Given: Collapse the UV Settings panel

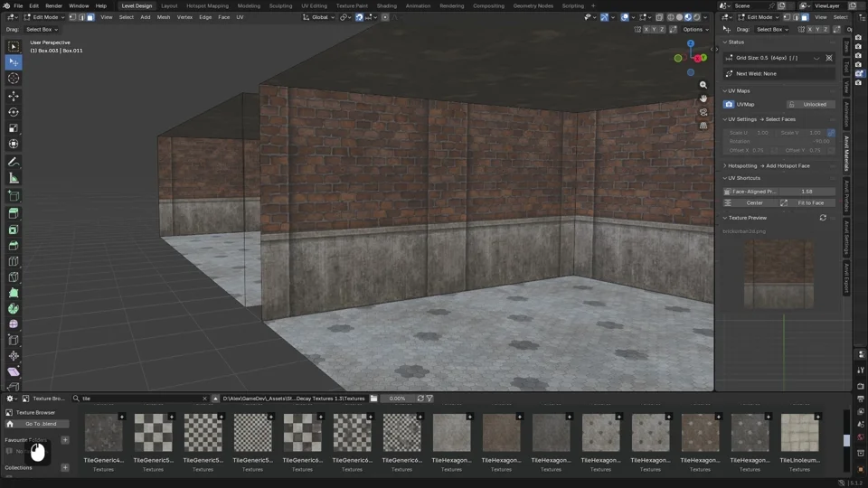Looking at the screenshot, I should click(724, 119).
